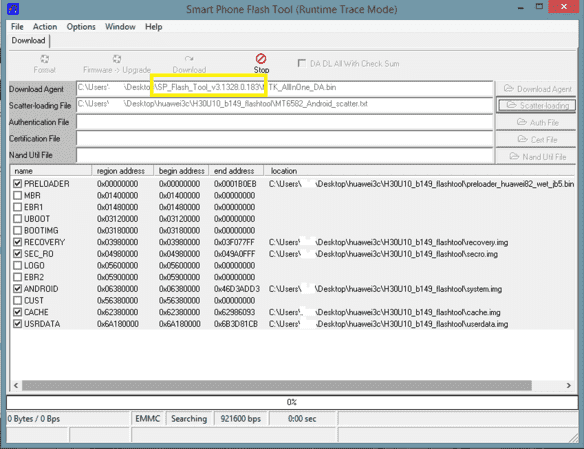Click the Nand Util File button
This screenshot has height=449, width=584.
tap(536, 156)
